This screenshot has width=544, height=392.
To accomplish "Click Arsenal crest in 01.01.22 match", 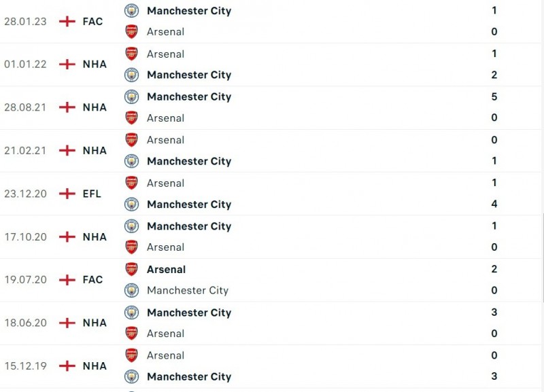I will click(x=131, y=54).
